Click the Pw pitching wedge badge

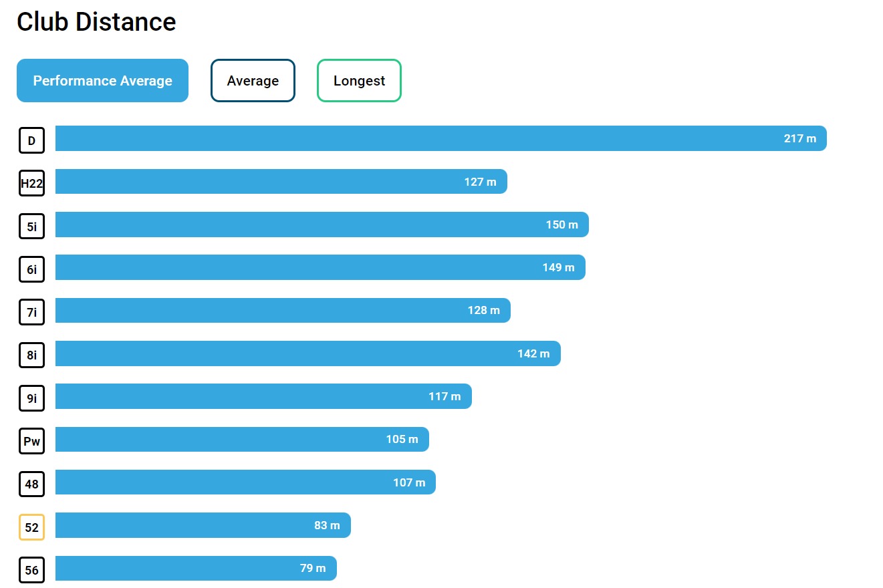31,441
